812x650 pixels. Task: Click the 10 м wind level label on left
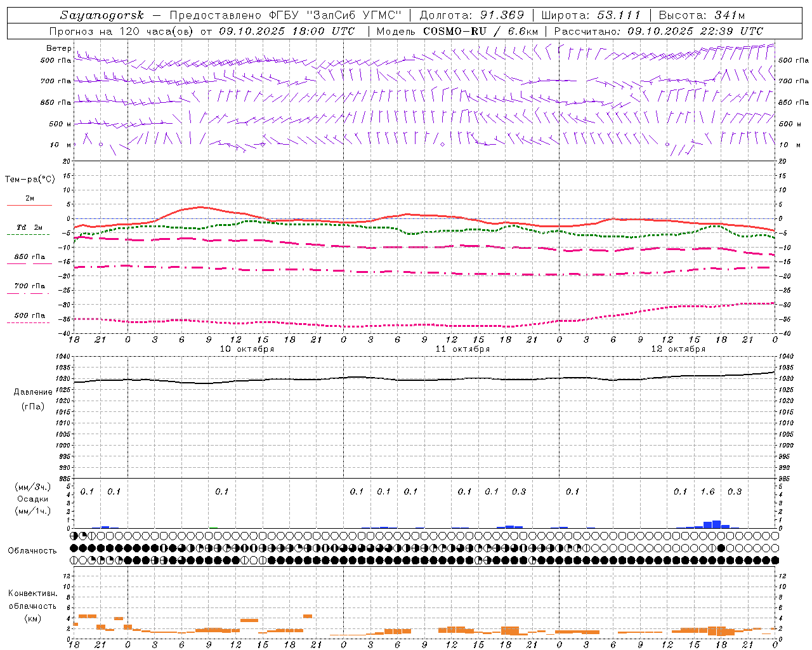tap(61, 145)
